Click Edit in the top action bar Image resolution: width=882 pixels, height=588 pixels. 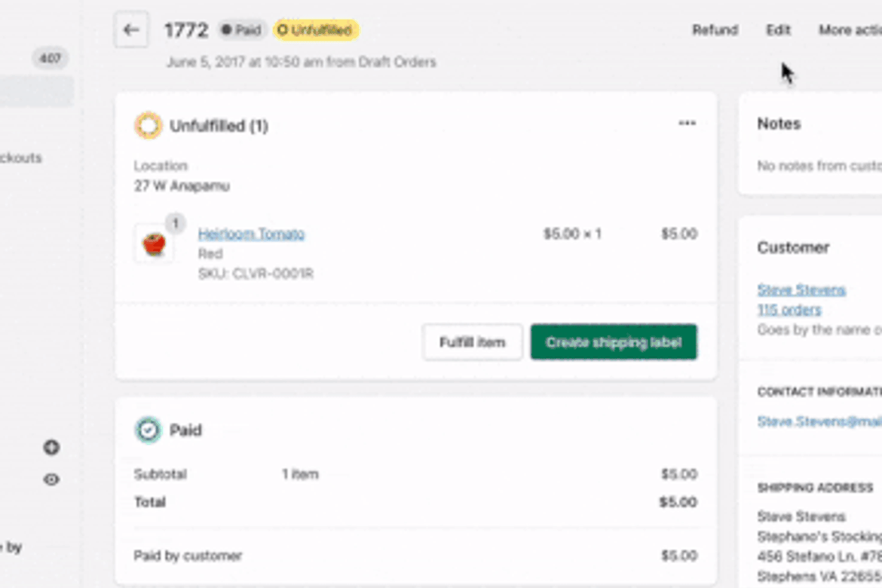pos(778,29)
